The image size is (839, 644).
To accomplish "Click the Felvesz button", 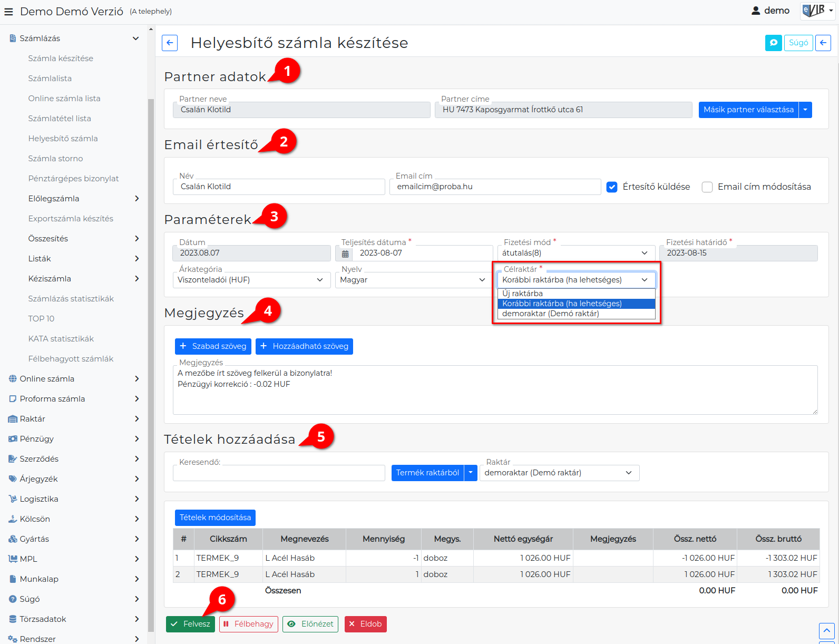I will (x=190, y=625).
